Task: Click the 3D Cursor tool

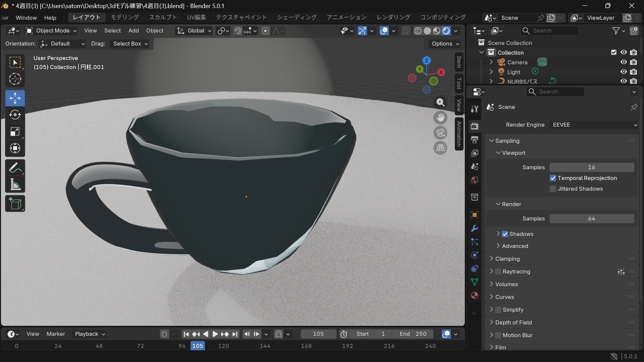Action: click(15, 79)
